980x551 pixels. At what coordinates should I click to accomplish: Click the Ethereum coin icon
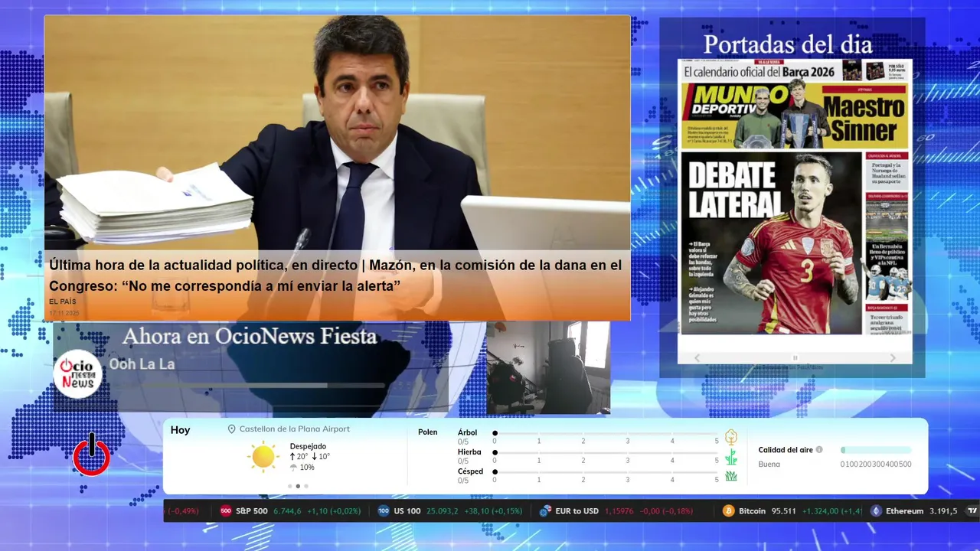(876, 511)
